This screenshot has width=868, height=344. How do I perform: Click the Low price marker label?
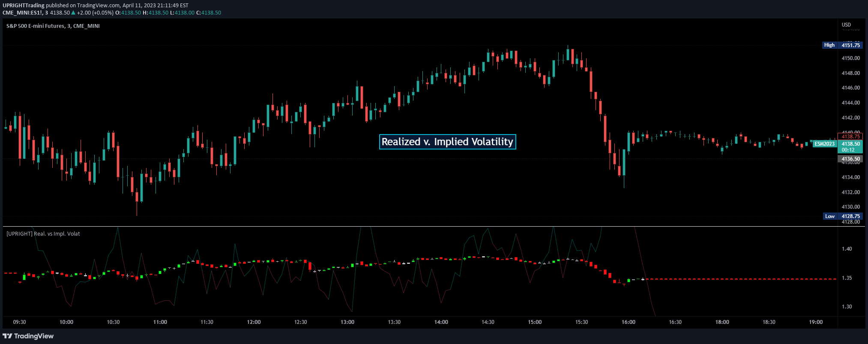pos(829,216)
